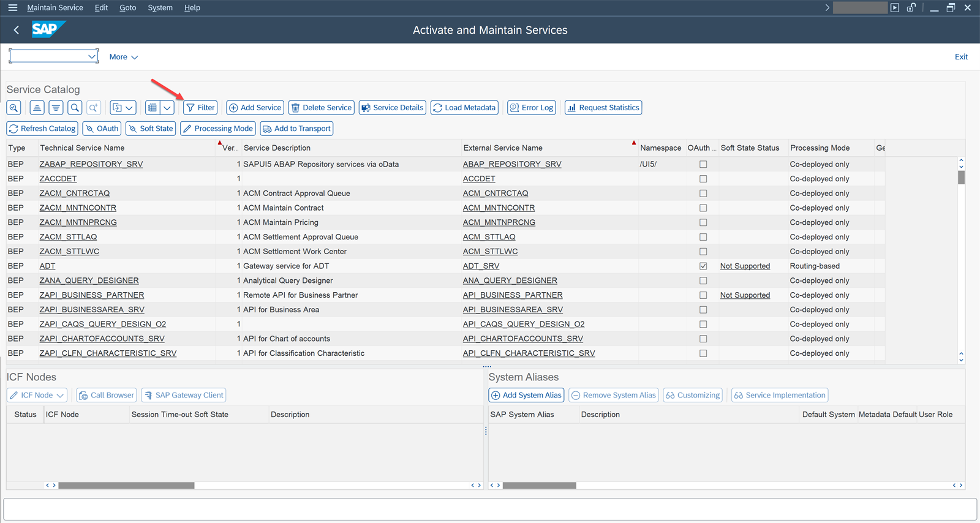Open the Maintain Service menu

click(x=55, y=7)
